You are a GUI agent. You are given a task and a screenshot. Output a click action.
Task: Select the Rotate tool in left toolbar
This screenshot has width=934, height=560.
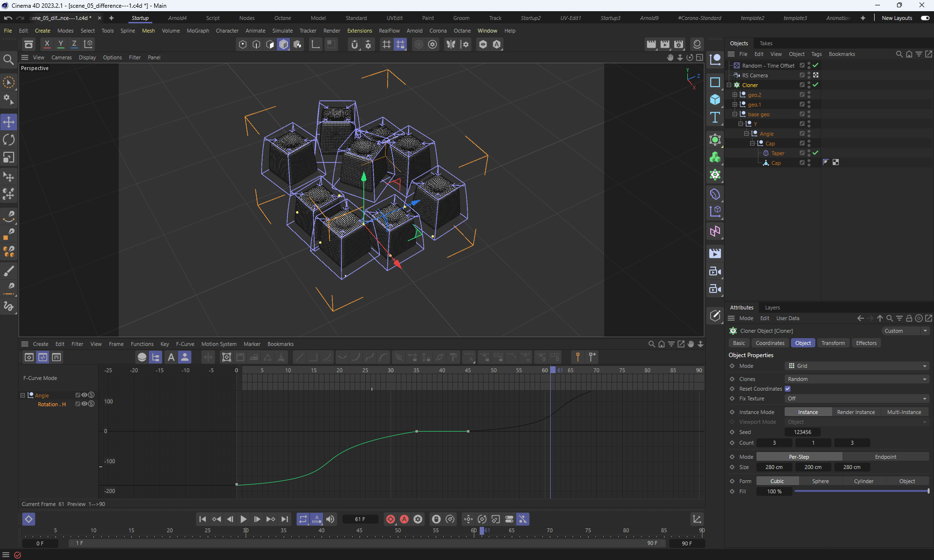click(x=9, y=140)
